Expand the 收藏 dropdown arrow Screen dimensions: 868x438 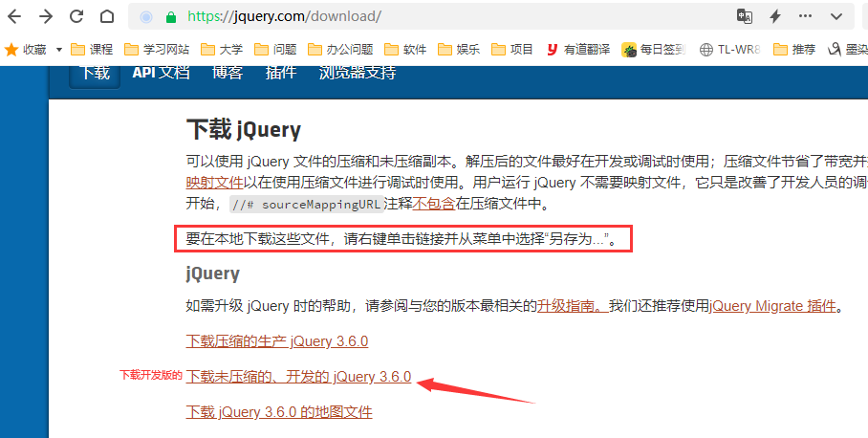(59, 50)
